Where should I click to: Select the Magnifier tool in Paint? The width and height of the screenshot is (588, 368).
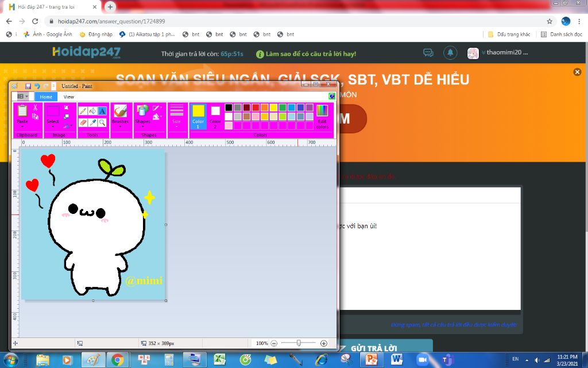point(102,122)
